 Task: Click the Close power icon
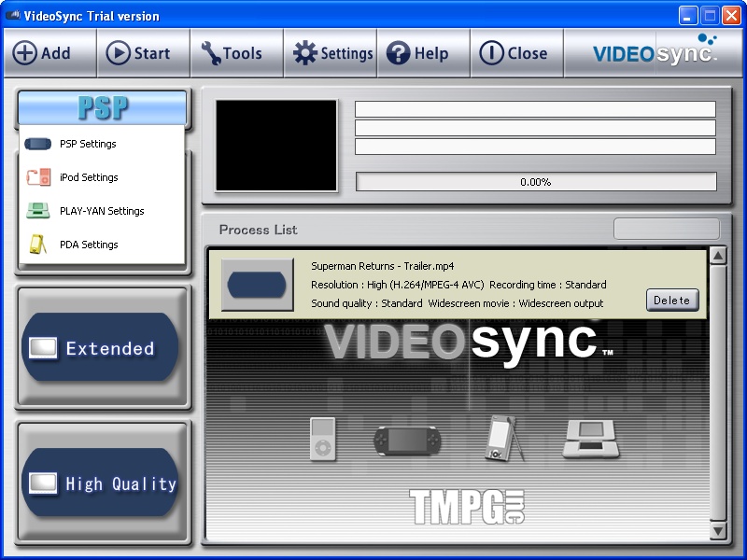491,53
